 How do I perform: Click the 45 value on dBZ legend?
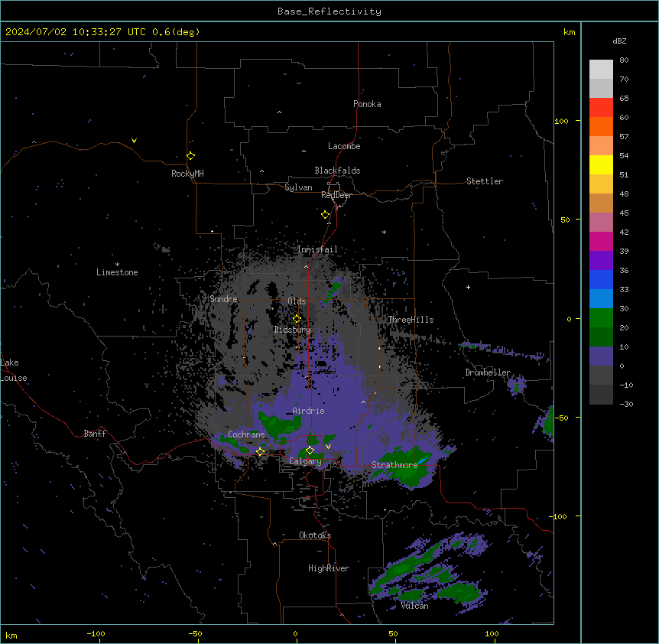[x=624, y=213]
